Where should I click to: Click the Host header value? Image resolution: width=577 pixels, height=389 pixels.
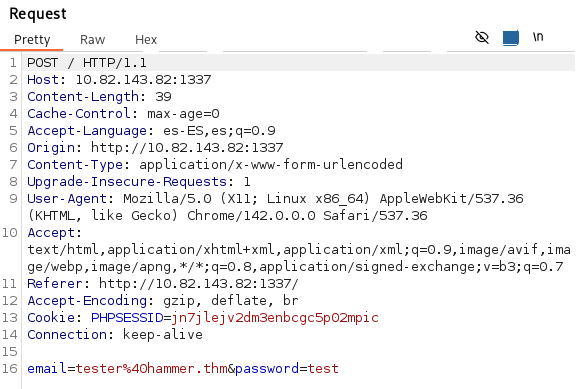(x=143, y=79)
